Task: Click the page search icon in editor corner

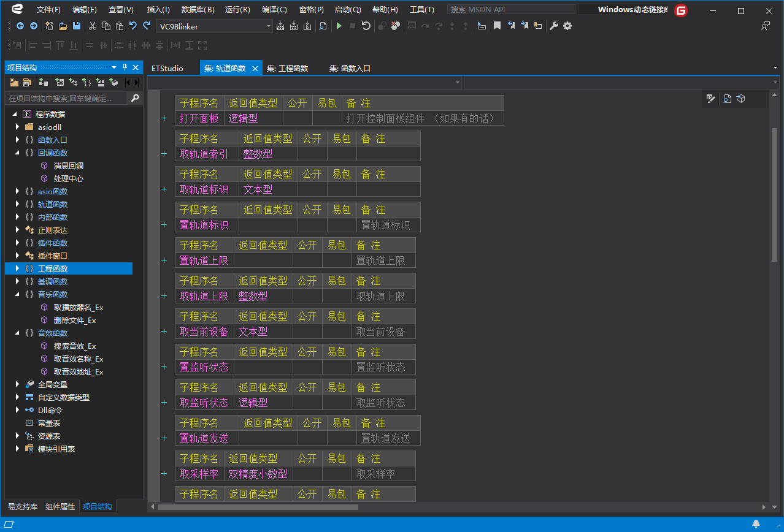Action: (x=727, y=98)
